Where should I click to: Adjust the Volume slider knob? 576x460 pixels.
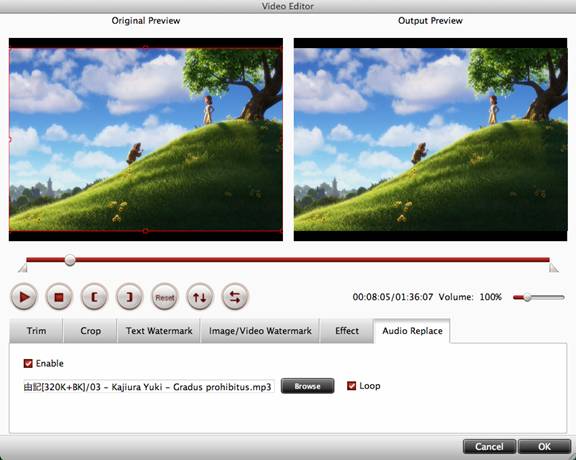tap(527, 297)
